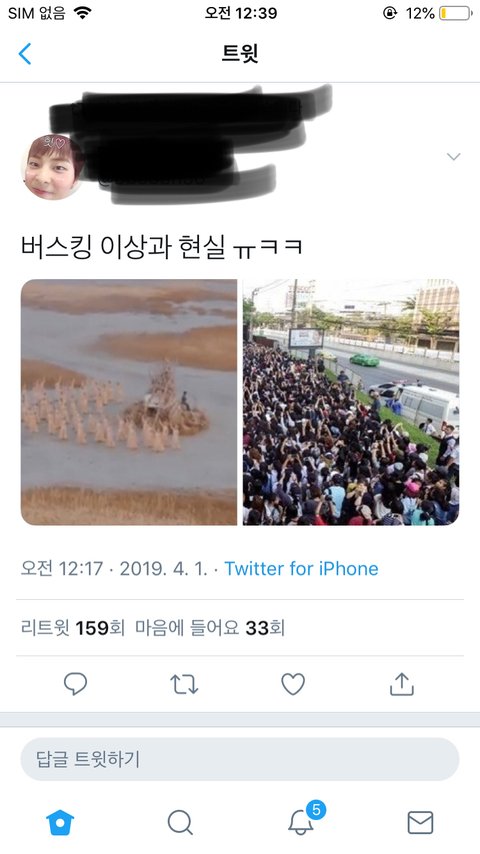The image size is (480, 854).
Task: Retweet using the arrows icon
Action: [x=184, y=685]
